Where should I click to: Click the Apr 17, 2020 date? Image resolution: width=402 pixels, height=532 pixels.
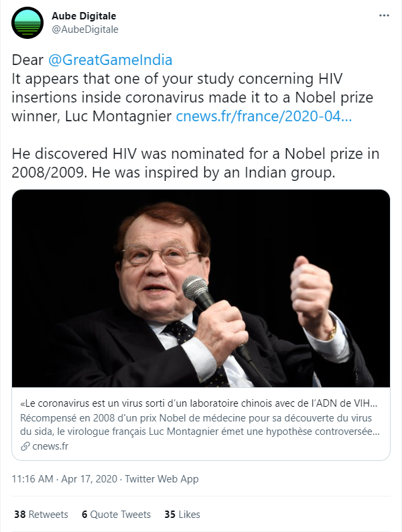(89, 478)
